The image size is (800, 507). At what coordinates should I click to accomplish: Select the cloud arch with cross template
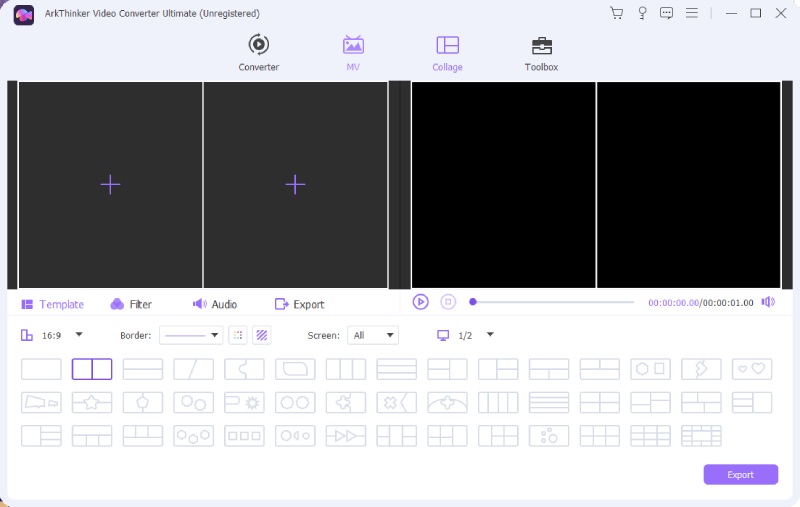click(447, 402)
